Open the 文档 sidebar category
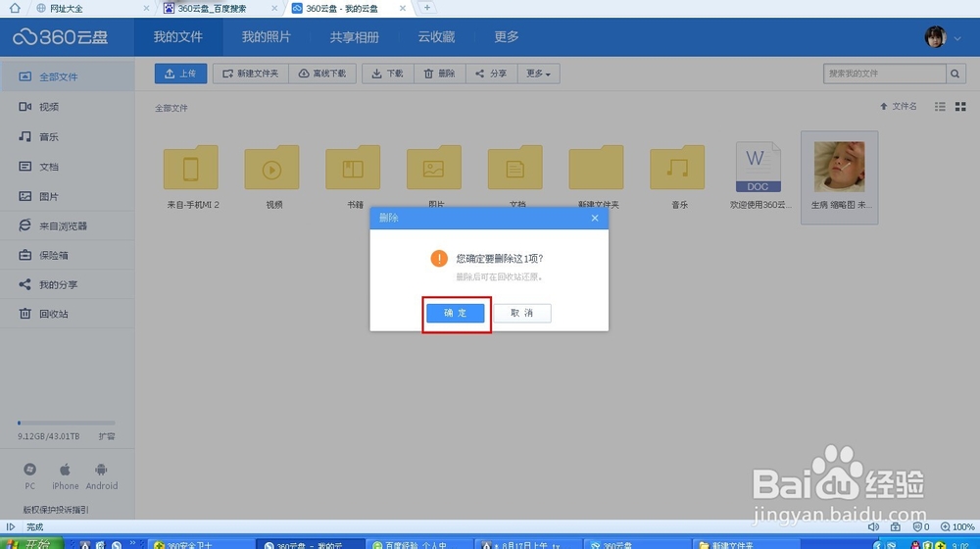The image size is (980, 549). (x=67, y=167)
